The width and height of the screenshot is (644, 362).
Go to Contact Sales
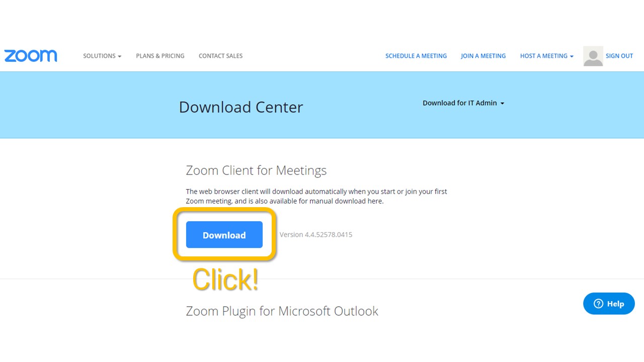(x=220, y=56)
